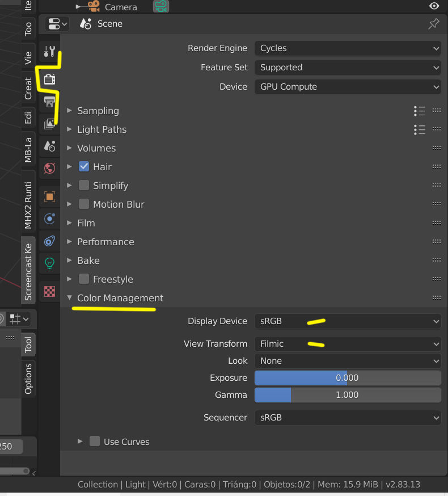The image size is (448, 496).
Task: Switch to the Options vertical tab
Action: coord(28,379)
